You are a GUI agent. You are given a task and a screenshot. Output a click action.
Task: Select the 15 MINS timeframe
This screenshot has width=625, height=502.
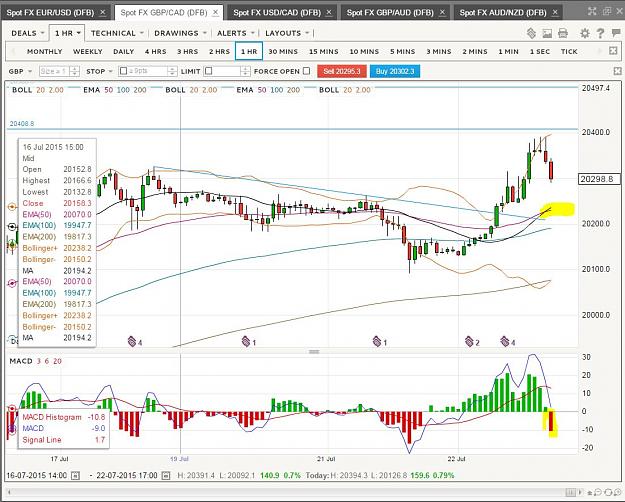tap(324, 51)
